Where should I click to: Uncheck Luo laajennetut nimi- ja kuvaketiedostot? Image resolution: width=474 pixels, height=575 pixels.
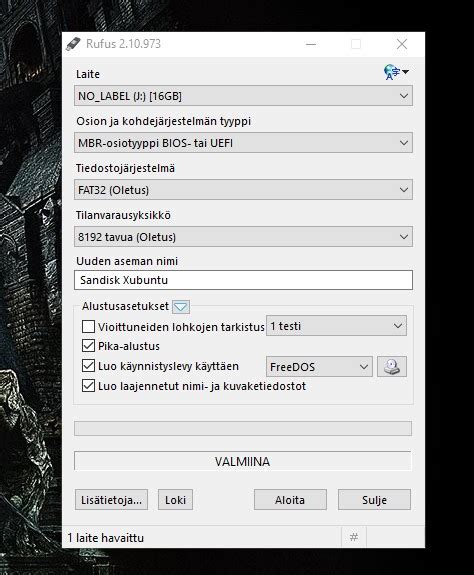pyautogui.click(x=88, y=386)
